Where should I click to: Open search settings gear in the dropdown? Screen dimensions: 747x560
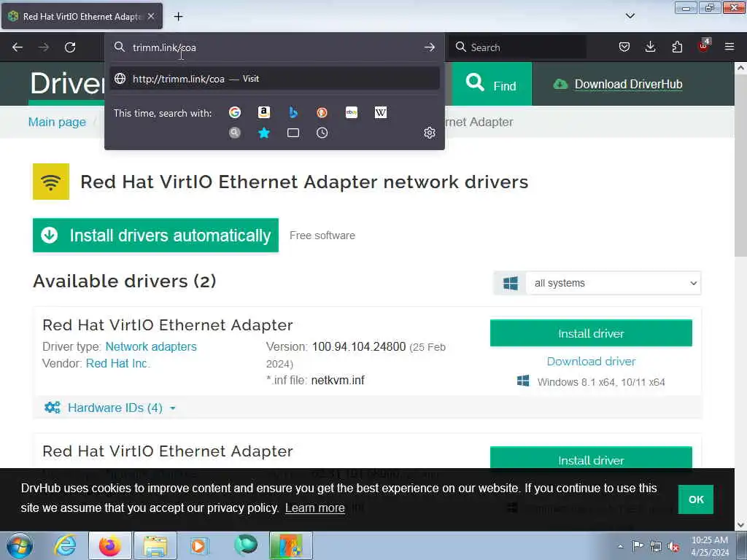click(429, 133)
